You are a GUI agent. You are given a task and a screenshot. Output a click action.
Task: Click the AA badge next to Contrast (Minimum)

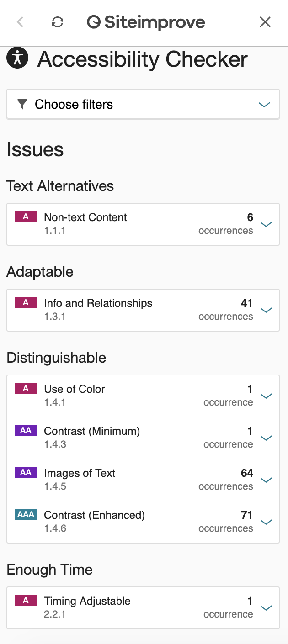(25, 430)
